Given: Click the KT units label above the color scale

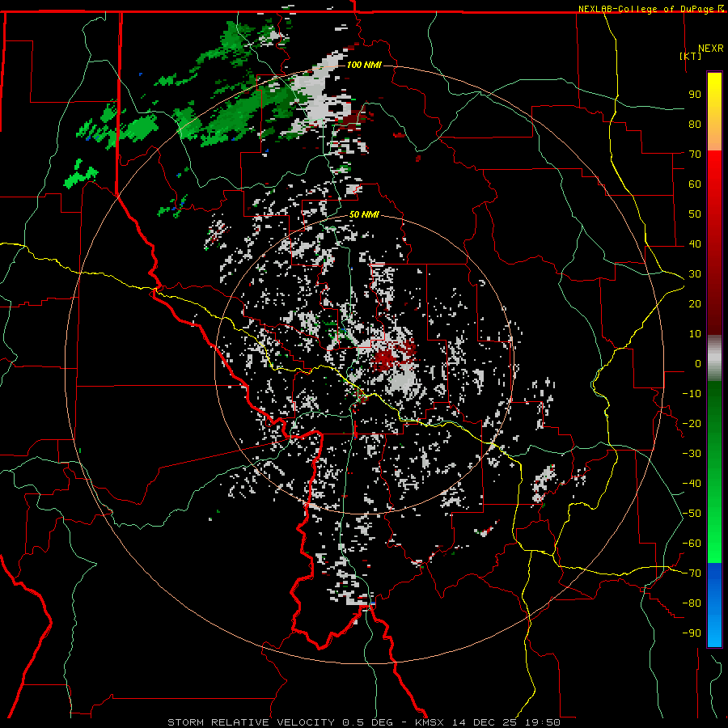Looking at the screenshot, I should click(x=691, y=56).
